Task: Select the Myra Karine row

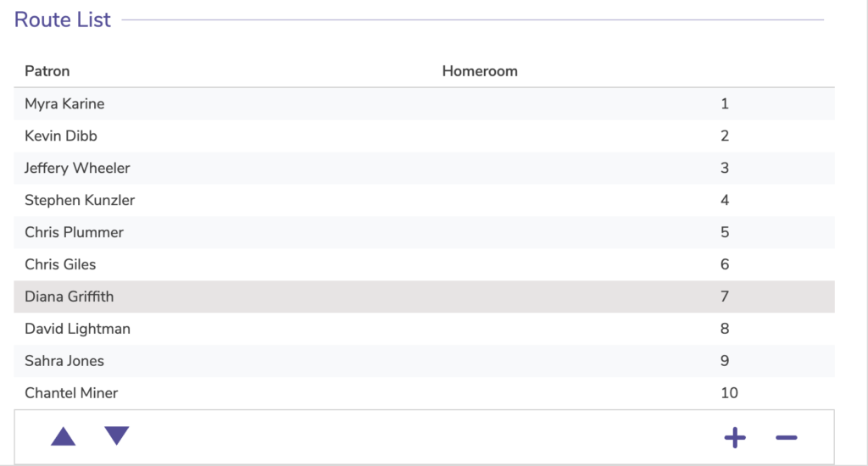Action: (64, 104)
